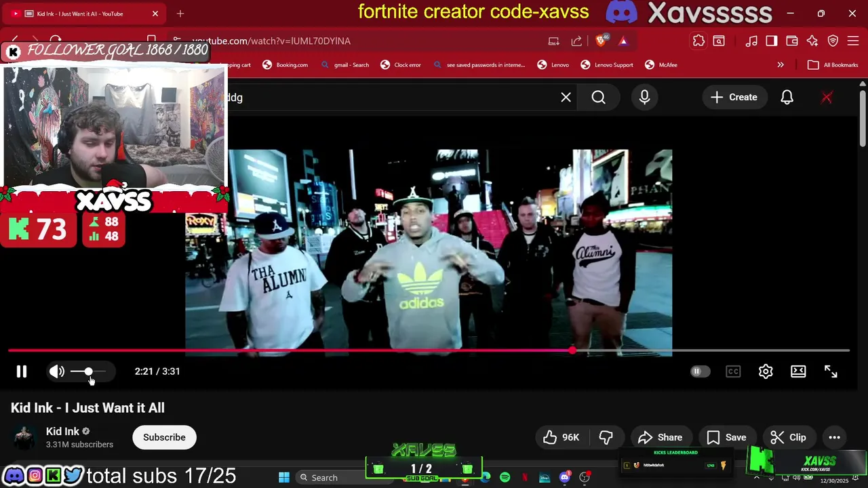Open the Brave Wallet icon
Screen dimensions: 868x488
[791, 41]
